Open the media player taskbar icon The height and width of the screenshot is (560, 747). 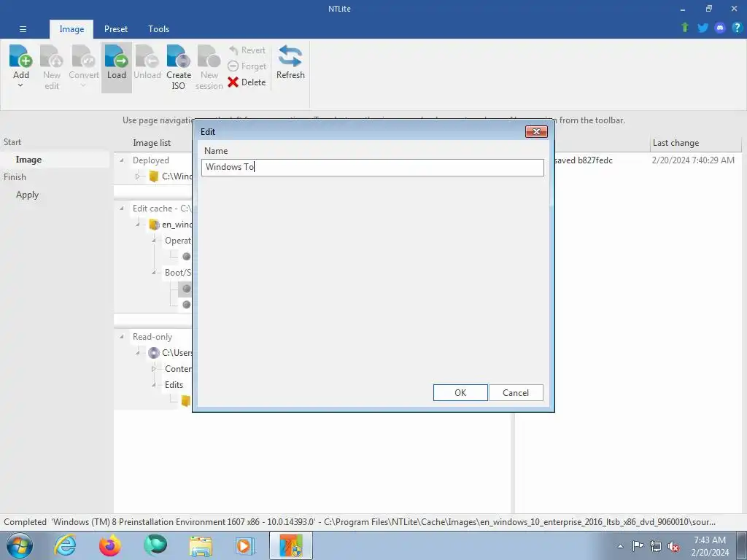click(x=245, y=545)
